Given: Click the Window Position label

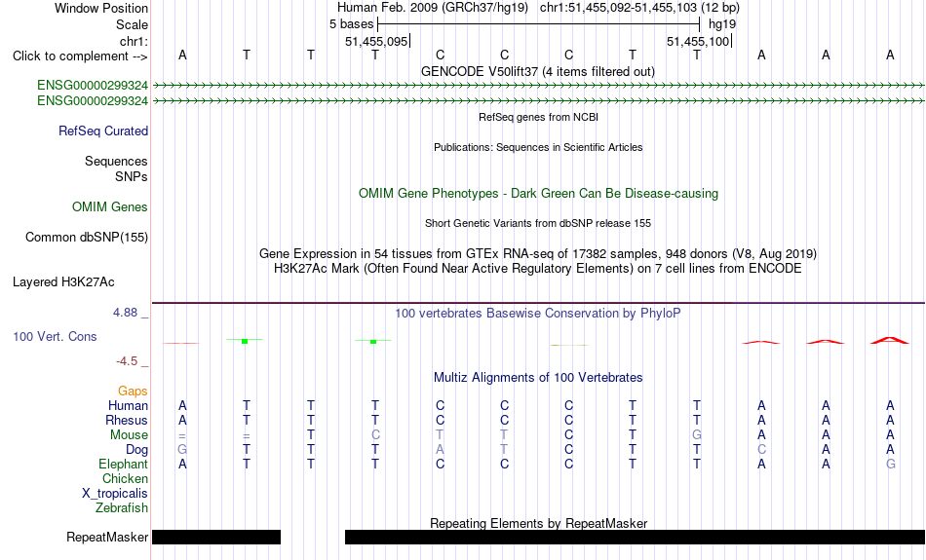Looking at the screenshot, I should coord(101,8).
